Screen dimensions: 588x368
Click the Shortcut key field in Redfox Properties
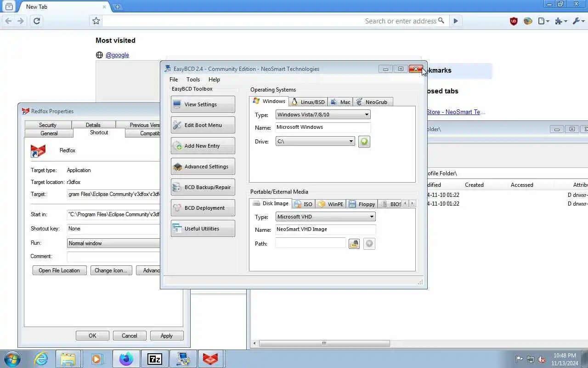(113, 229)
